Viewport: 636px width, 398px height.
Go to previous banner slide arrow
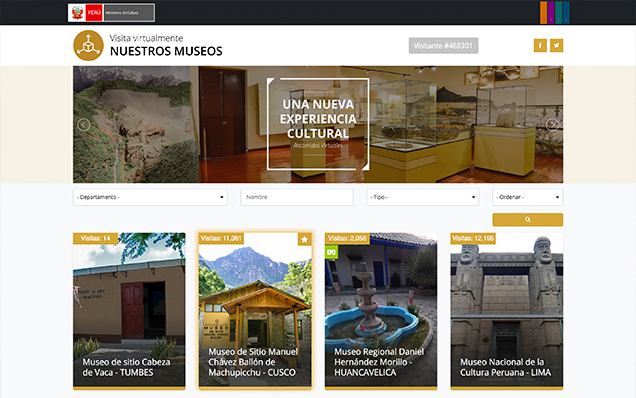tap(84, 125)
